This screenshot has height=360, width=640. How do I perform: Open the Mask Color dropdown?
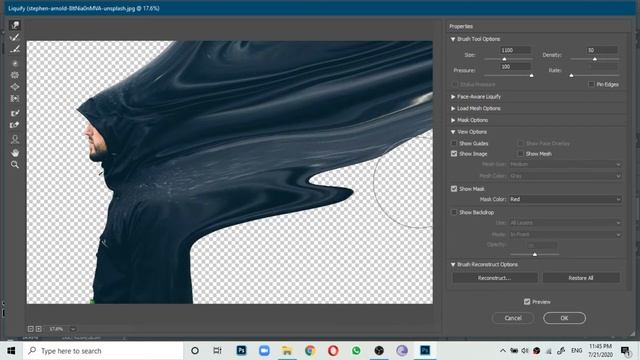pos(565,199)
